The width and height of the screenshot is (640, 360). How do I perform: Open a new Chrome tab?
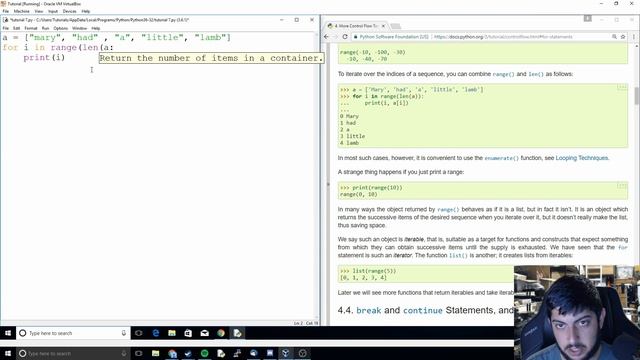[396, 26]
